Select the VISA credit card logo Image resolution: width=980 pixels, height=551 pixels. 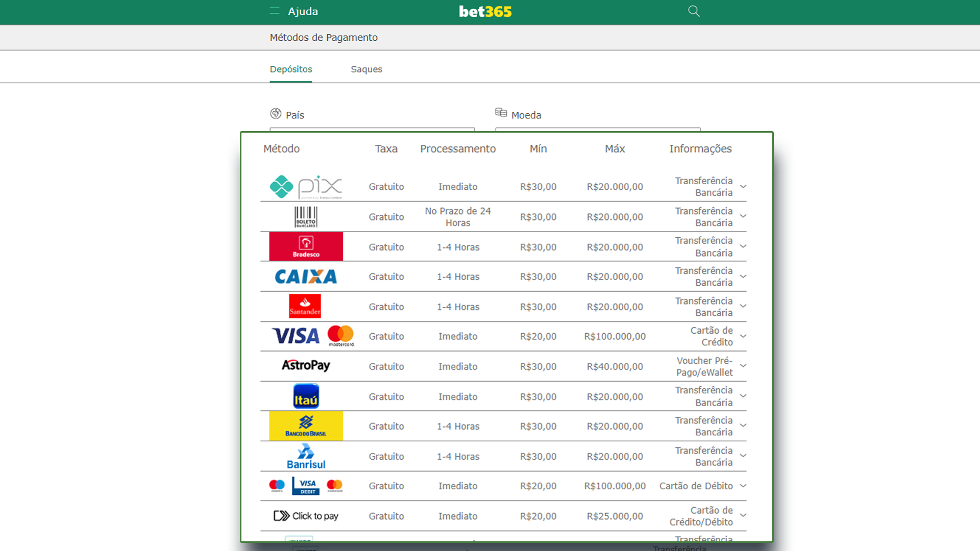tap(296, 336)
